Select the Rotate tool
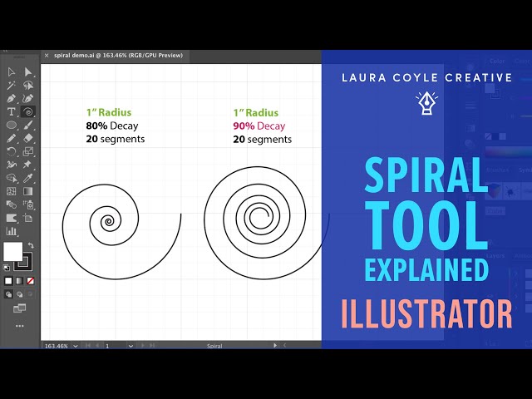532x399 pixels. 11,151
